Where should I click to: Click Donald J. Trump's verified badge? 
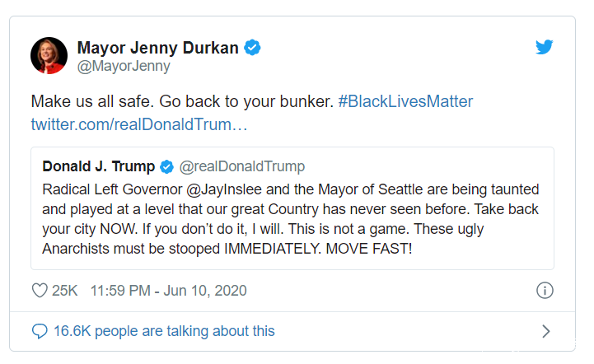coord(166,167)
